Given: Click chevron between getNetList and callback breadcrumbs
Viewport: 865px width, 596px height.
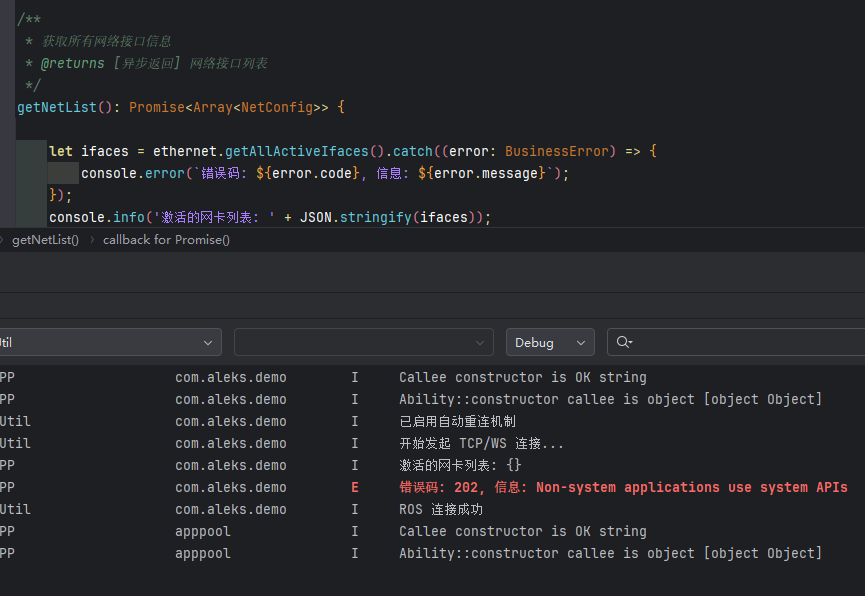Looking at the screenshot, I should click(91, 240).
